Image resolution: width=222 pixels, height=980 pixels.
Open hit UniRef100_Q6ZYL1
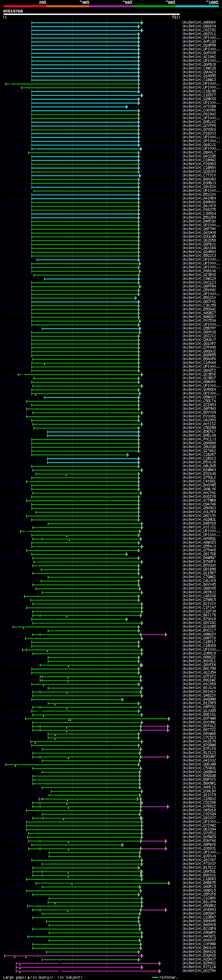pos(199,34)
